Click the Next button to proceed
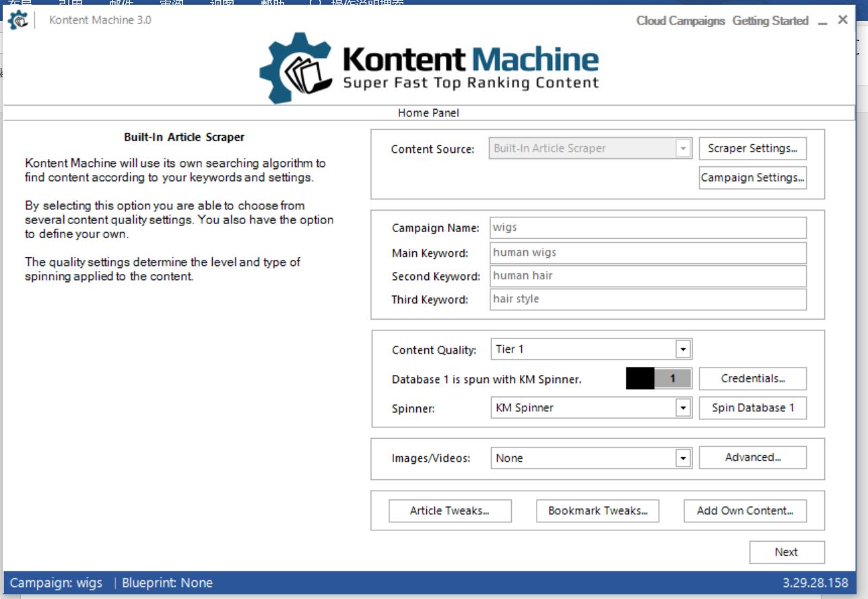This screenshot has width=868, height=599. pyautogui.click(x=787, y=552)
